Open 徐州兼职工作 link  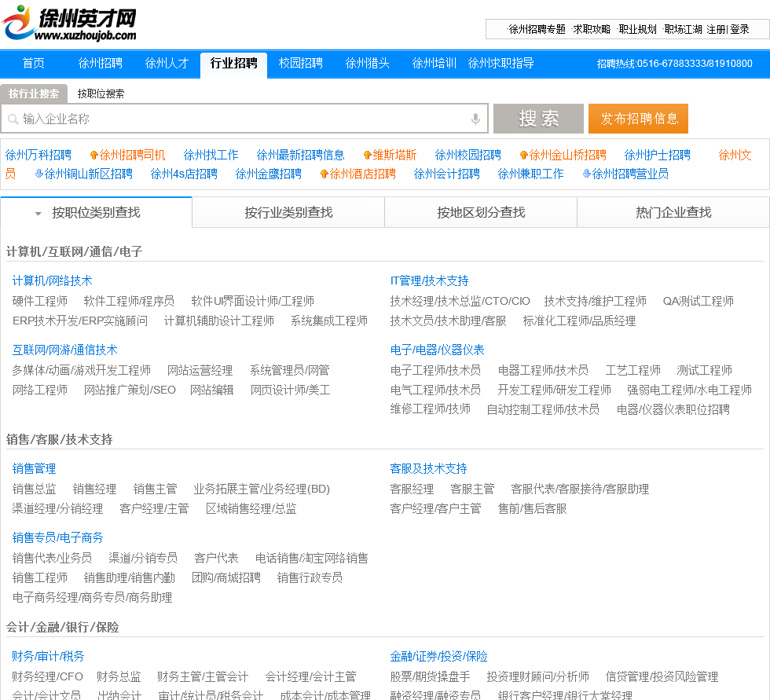531,174
